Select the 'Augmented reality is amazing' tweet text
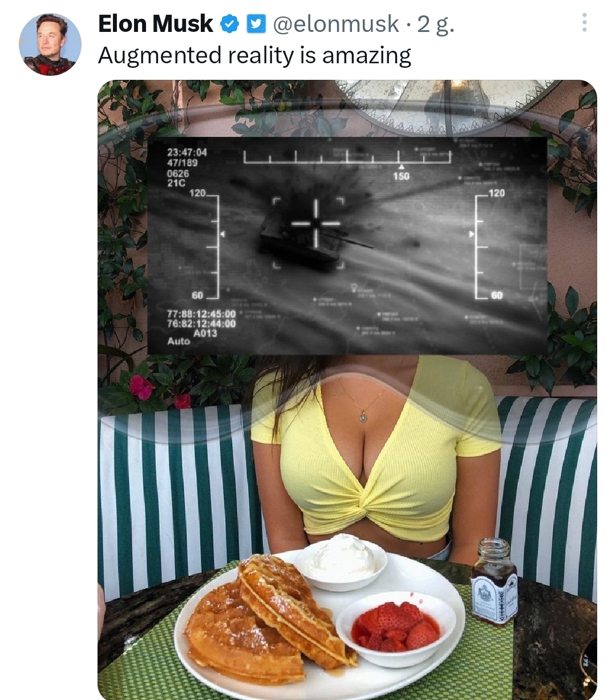 coord(254,56)
